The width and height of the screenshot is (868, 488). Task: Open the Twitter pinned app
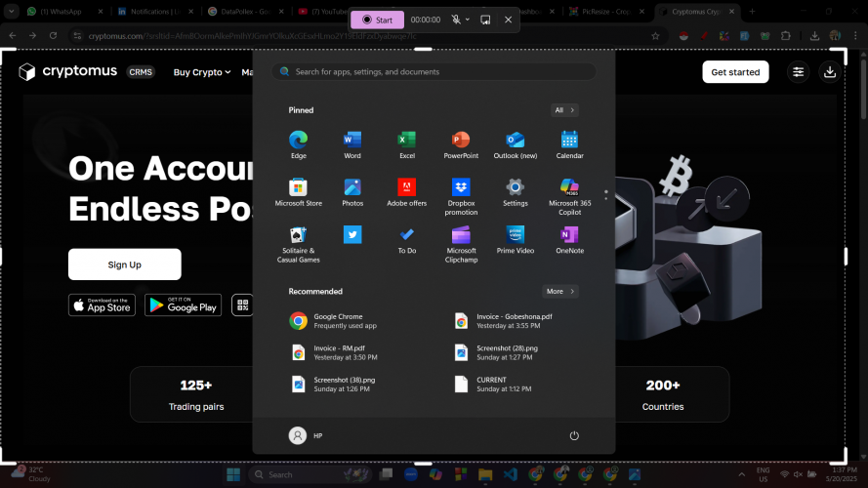coord(352,234)
